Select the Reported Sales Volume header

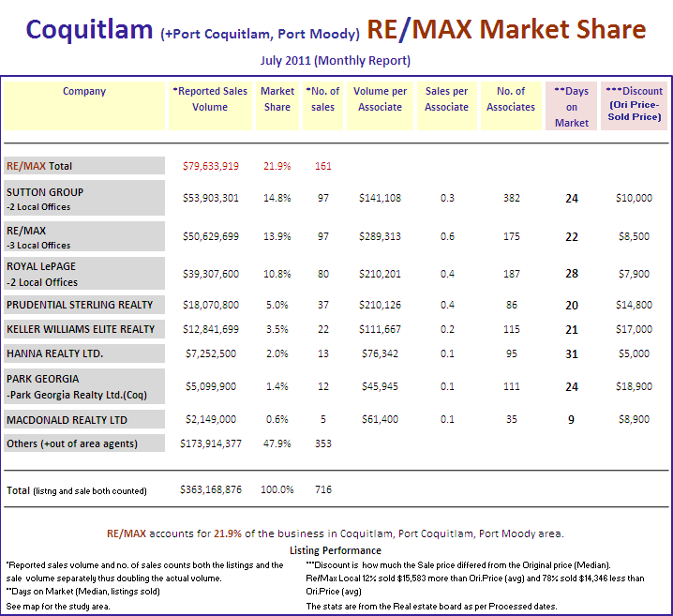pyautogui.click(x=210, y=98)
